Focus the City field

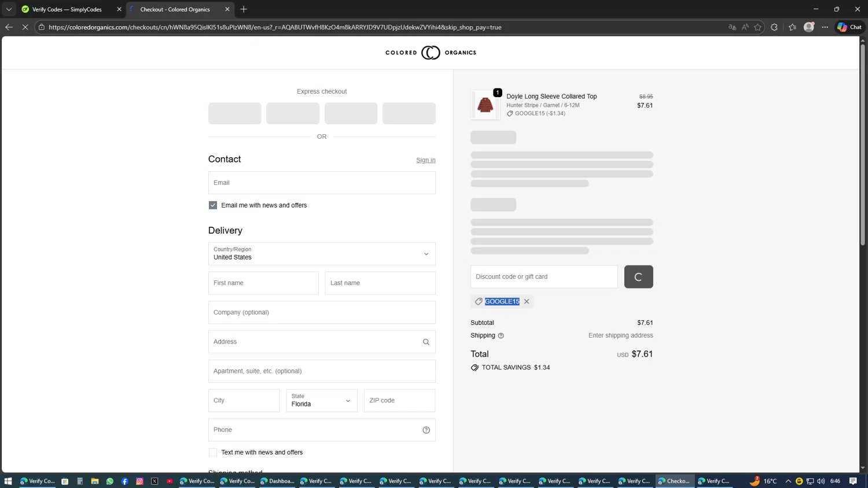(x=244, y=401)
